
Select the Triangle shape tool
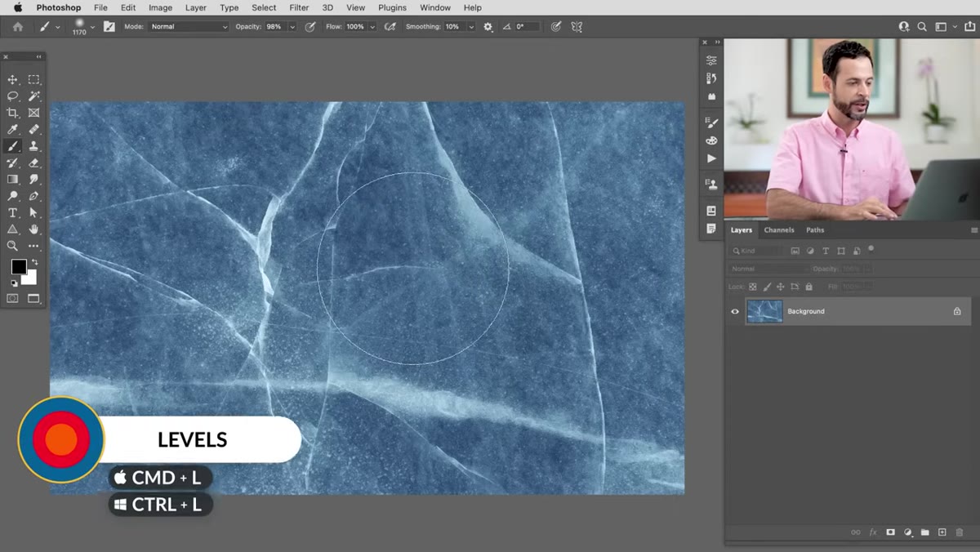pyautogui.click(x=13, y=229)
